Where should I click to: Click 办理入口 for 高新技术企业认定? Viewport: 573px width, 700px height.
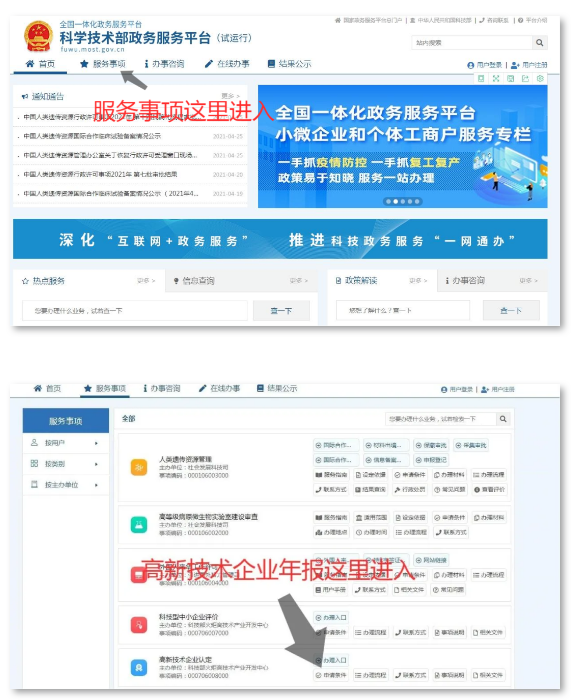point(331,660)
